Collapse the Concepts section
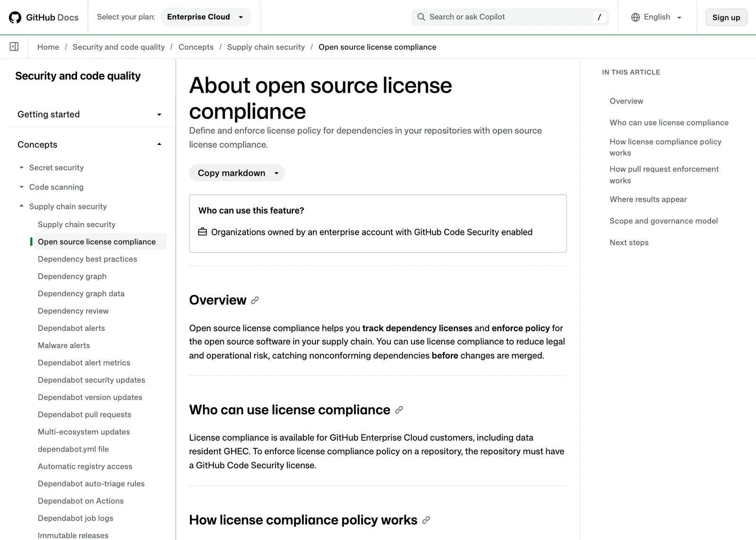756x540 pixels. 90,145
